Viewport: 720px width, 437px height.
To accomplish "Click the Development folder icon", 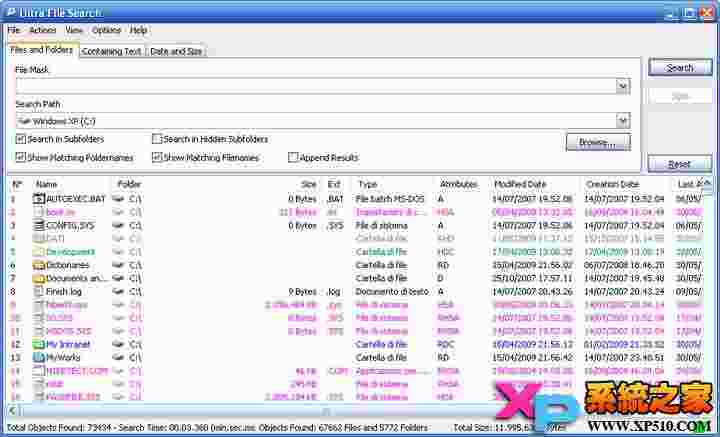I will point(39,252).
